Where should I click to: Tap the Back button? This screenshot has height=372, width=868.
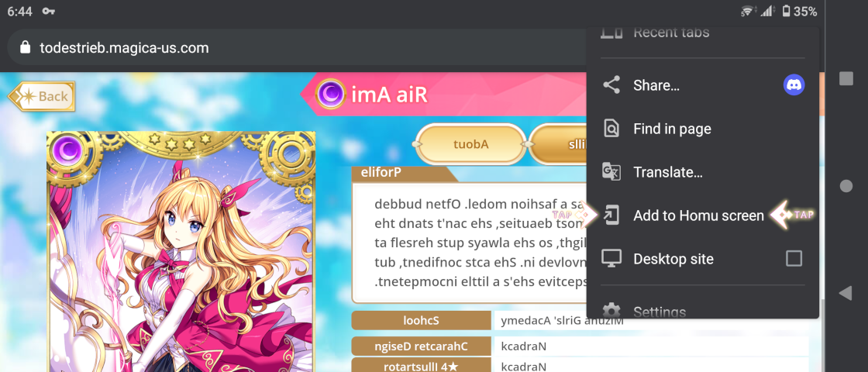42,96
